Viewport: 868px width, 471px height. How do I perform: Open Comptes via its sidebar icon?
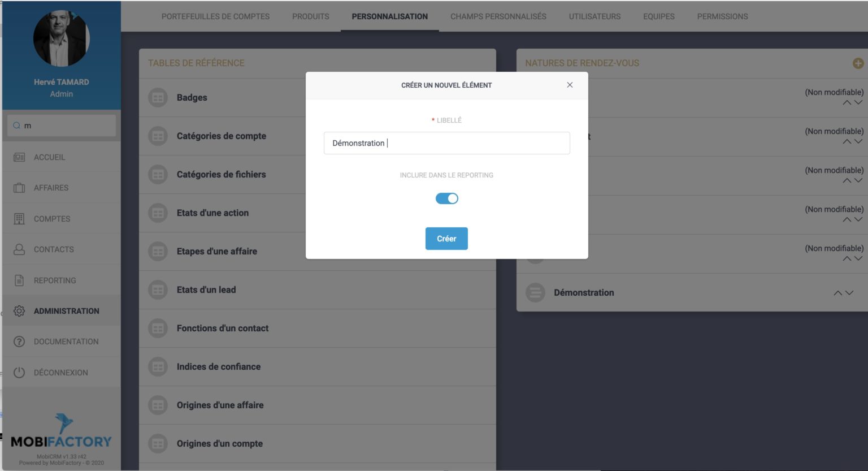click(19, 218)
